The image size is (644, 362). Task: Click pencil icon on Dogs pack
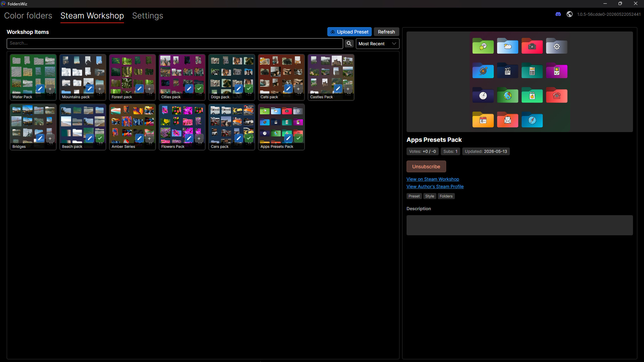[x=238, y=89]
